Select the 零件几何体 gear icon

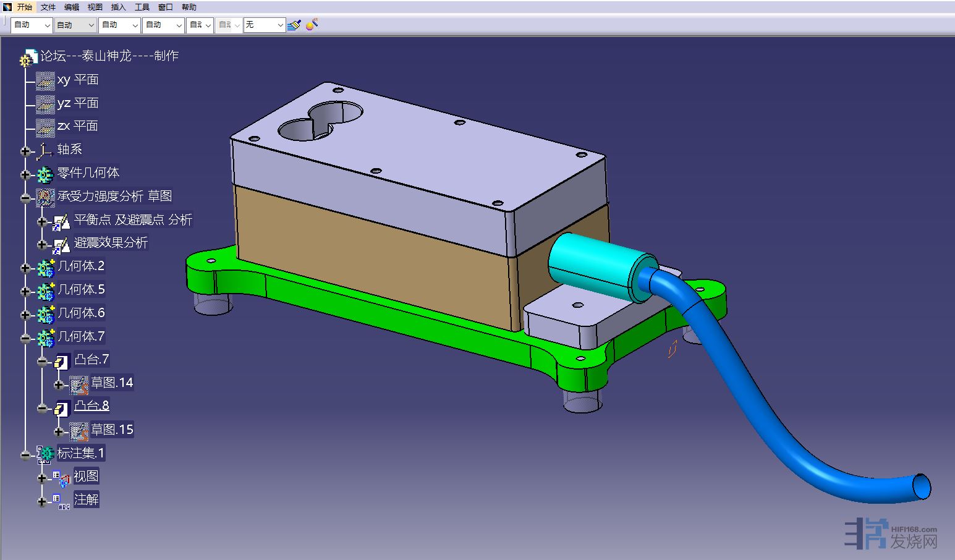coord(45,174)
